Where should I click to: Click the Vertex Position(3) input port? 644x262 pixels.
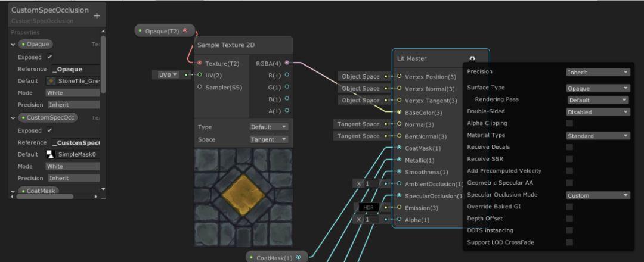(399, 76)
